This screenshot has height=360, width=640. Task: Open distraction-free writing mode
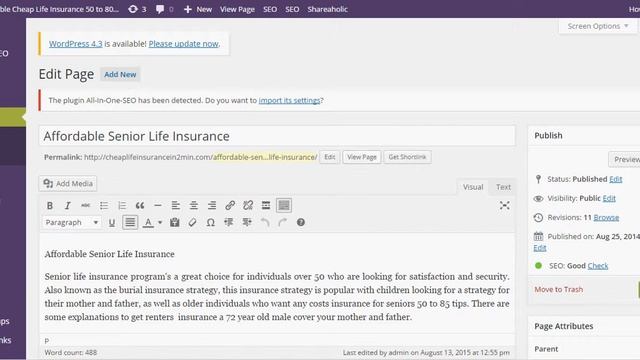click(x=504, y=205)
